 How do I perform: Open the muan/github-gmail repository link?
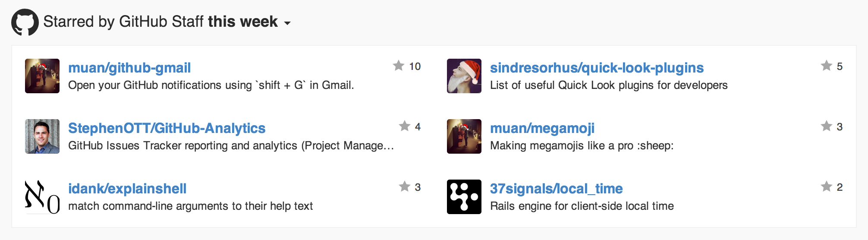[x=129, y=68]
